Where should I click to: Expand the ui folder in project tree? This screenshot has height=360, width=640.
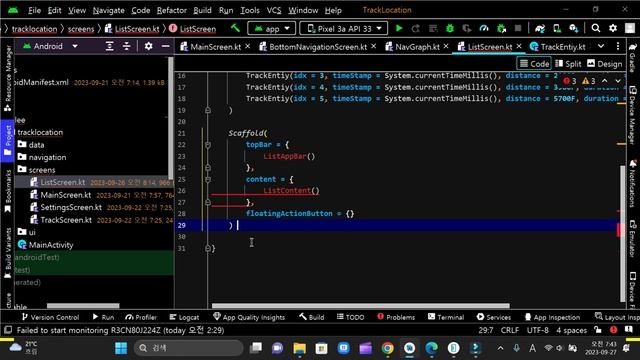tap(27, 232)
